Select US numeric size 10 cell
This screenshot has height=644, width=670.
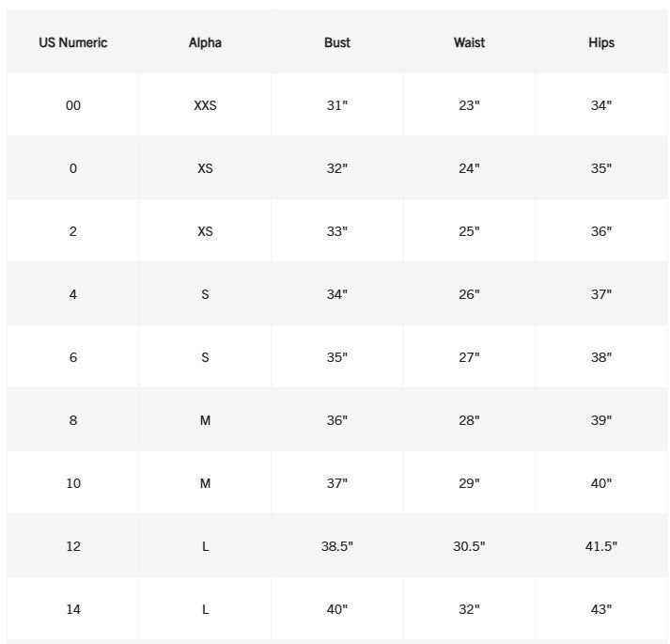[73, 483]
